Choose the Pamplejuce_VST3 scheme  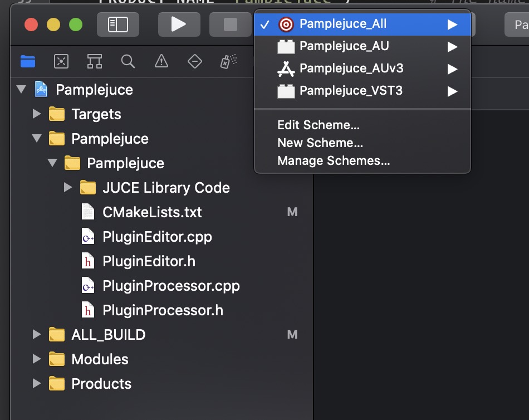pos(351,91)
